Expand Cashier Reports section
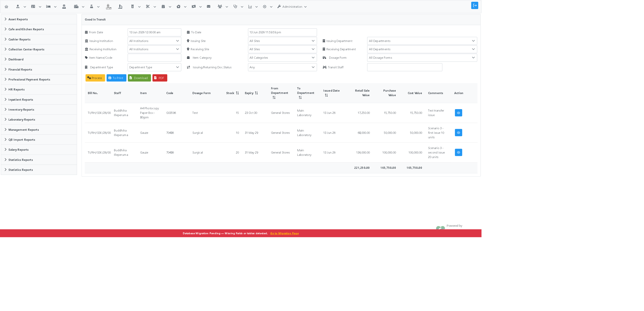This screenshot has height=311, width=644. 39,39
